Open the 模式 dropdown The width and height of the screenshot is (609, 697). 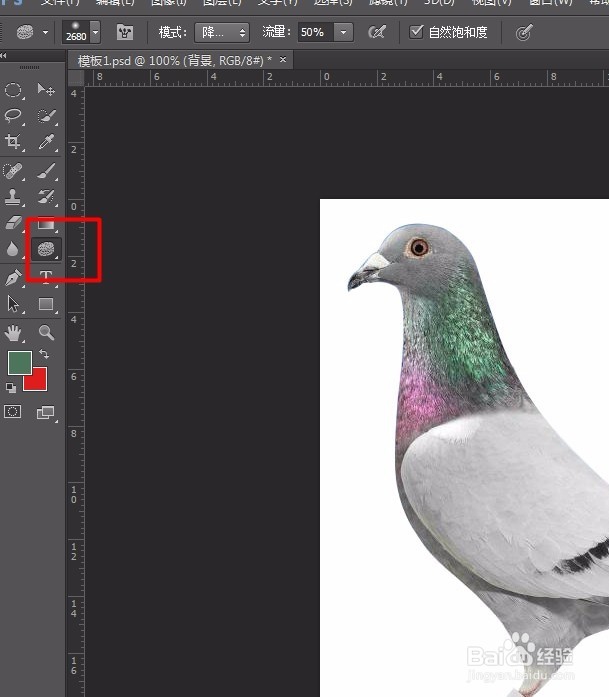pos(222,32)
